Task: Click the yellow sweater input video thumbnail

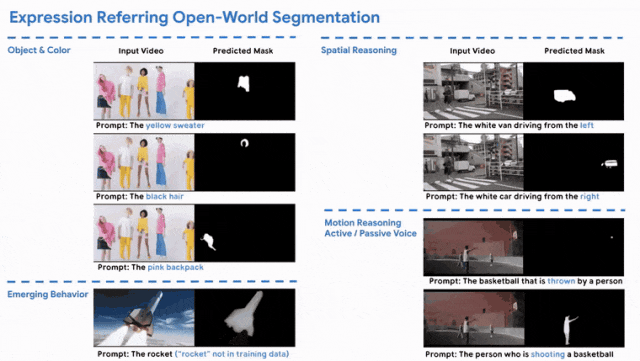Action: (144, 91)
